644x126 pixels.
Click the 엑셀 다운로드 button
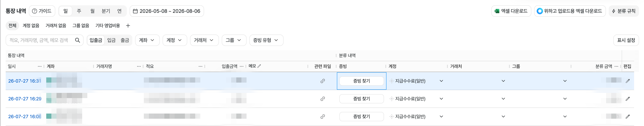(511, 11)
